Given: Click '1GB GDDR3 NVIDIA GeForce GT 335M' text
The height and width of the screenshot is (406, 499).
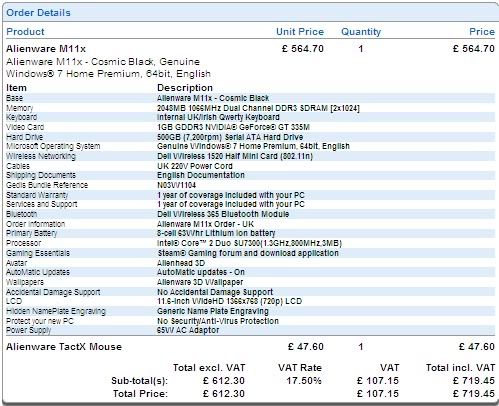Looking at the screenshot, I should [234, 127].
